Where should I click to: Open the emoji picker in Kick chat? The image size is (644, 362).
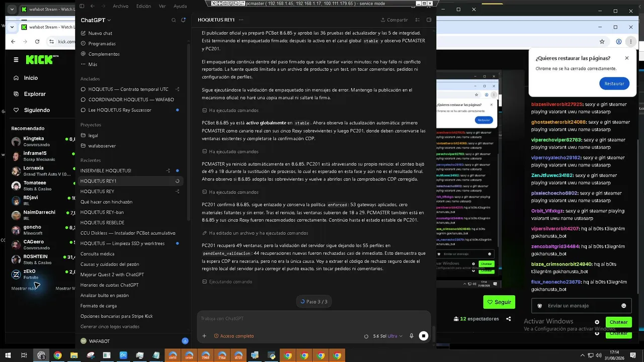click(624, 306)
